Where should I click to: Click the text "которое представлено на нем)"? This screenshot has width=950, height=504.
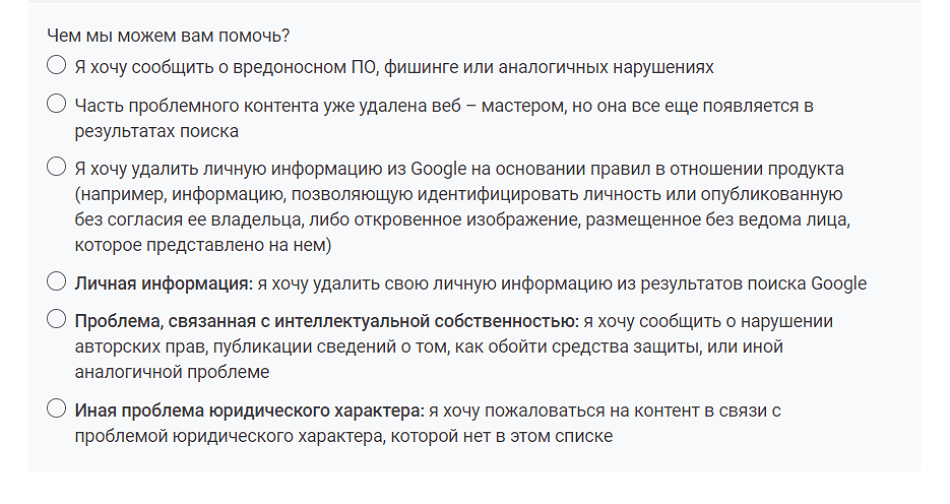tap(202, 245)
